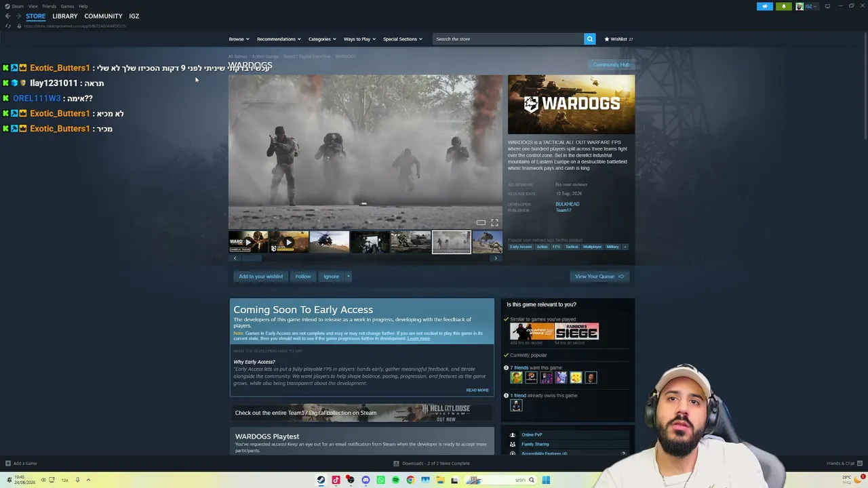
Task: Expand the Recommendations menu
Action: tap(279, 39)
